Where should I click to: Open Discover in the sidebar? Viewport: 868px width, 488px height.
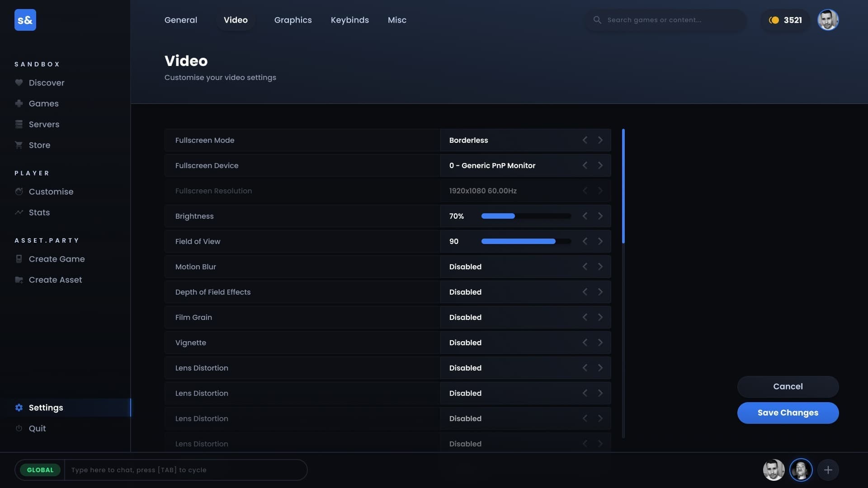coord(47,83)
